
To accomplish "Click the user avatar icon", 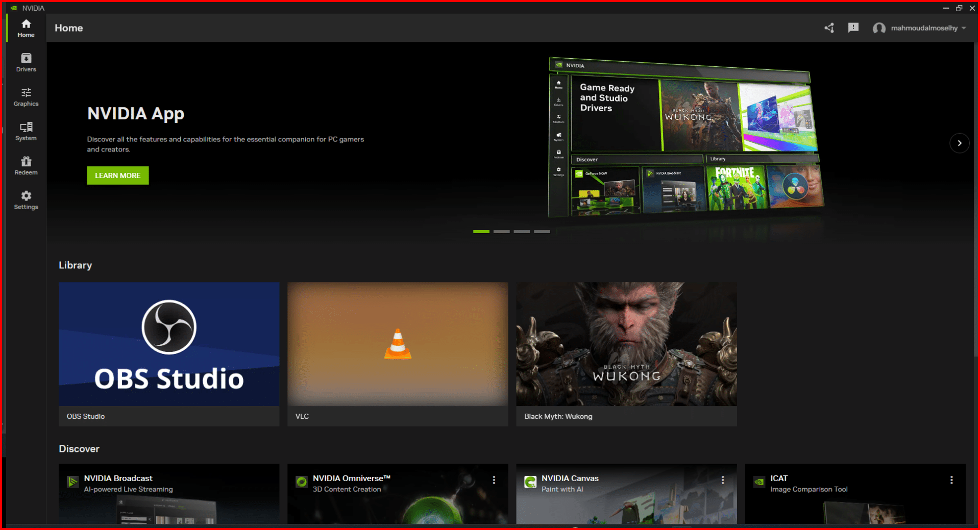I will pyautogui.click(x=879, y=28).
